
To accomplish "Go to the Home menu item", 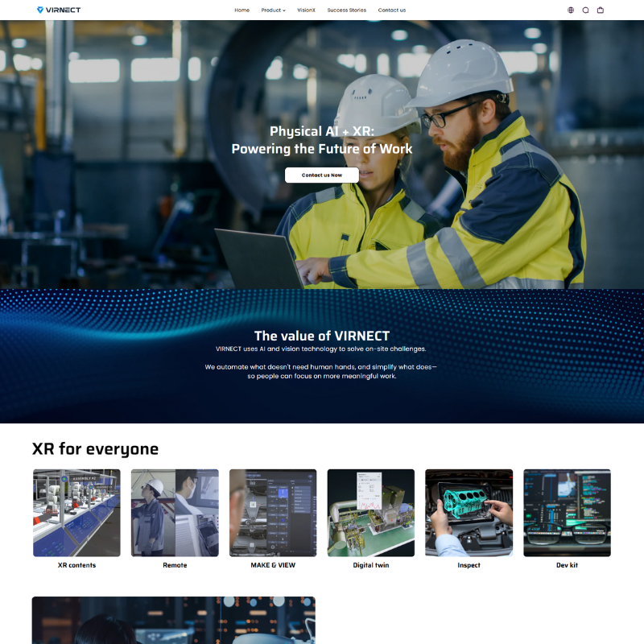I will coord(242,10).
